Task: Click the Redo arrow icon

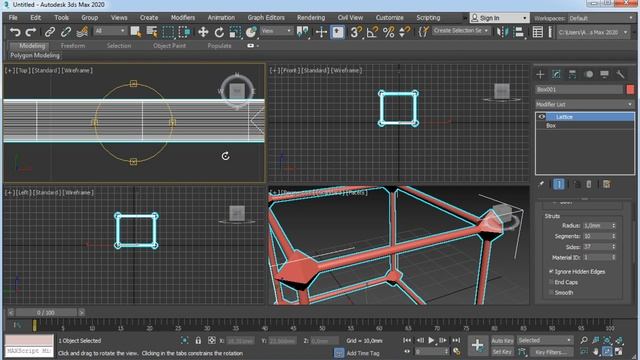Action: [31, 32]
